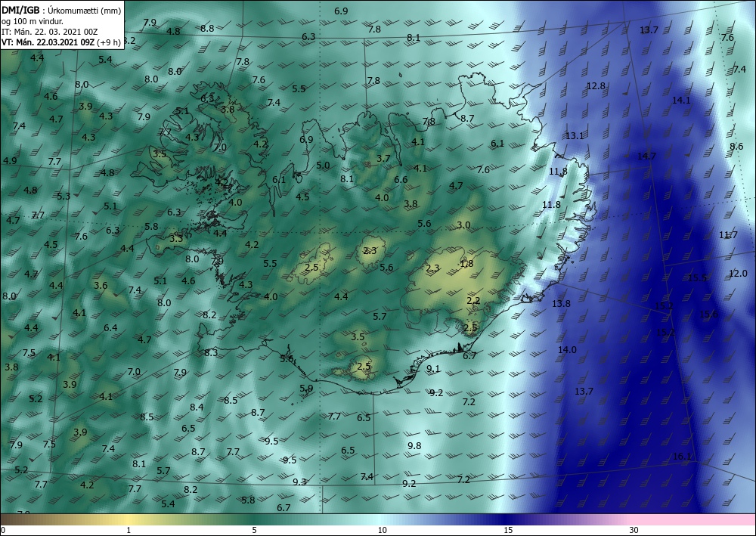
Task: Click the glacier value 2.2
Action: 473,301
